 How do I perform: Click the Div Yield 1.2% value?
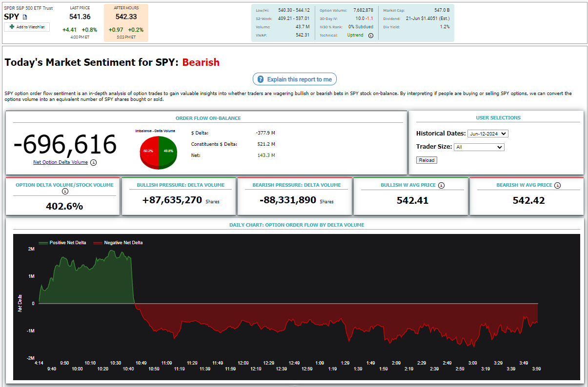click(445, 27)
